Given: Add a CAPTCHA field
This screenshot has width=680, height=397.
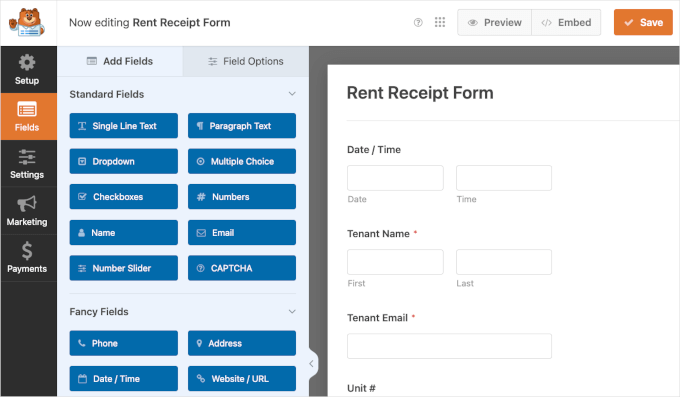Looking at the screenshot, I should 242,268.
